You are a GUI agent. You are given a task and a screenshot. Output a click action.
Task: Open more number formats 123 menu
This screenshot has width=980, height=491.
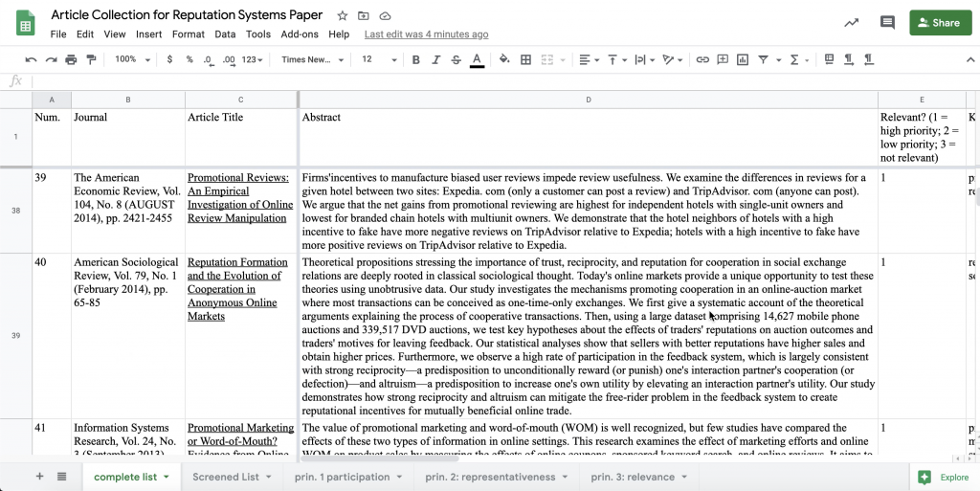[x=252, y=59]
